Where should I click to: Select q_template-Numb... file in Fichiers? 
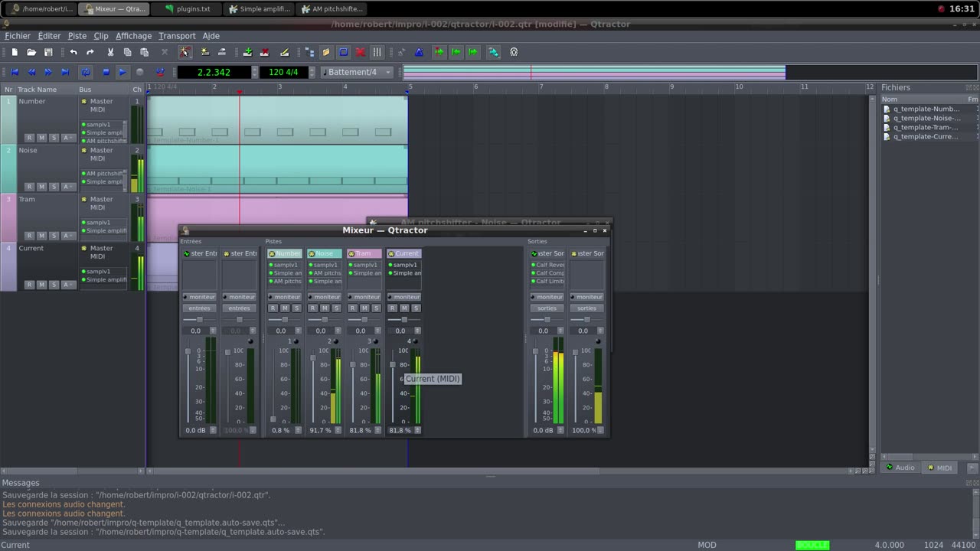926,109
